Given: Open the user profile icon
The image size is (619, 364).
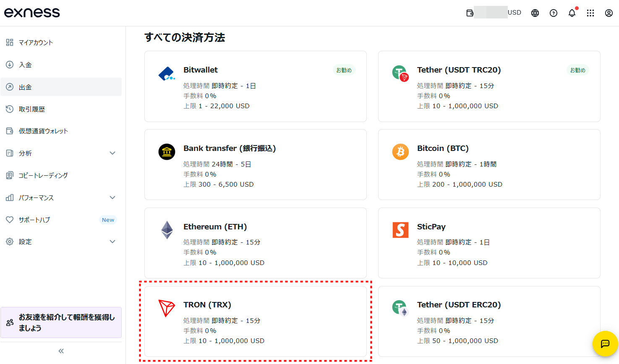Looking at the screenshot, I should coord(609,13).
